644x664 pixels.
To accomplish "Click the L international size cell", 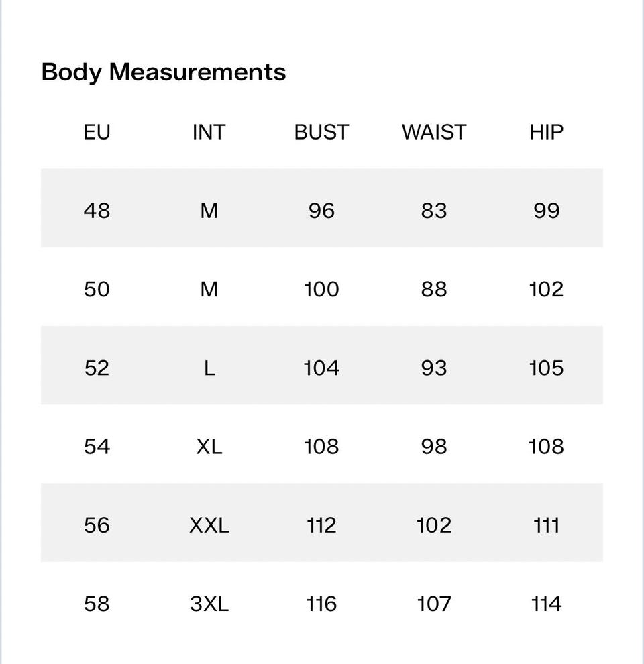I will [209, 368].
